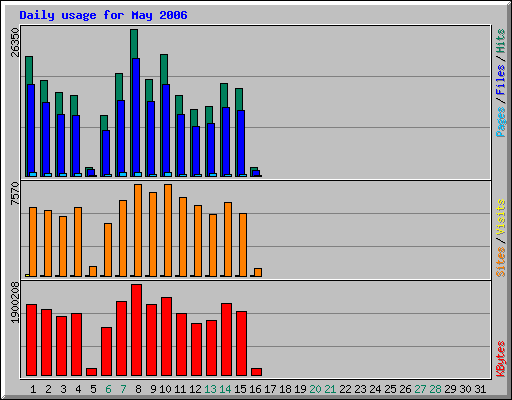512x400 pixels.
Task: Click green day 28 on the x-axis
Action: pos(435,389)
